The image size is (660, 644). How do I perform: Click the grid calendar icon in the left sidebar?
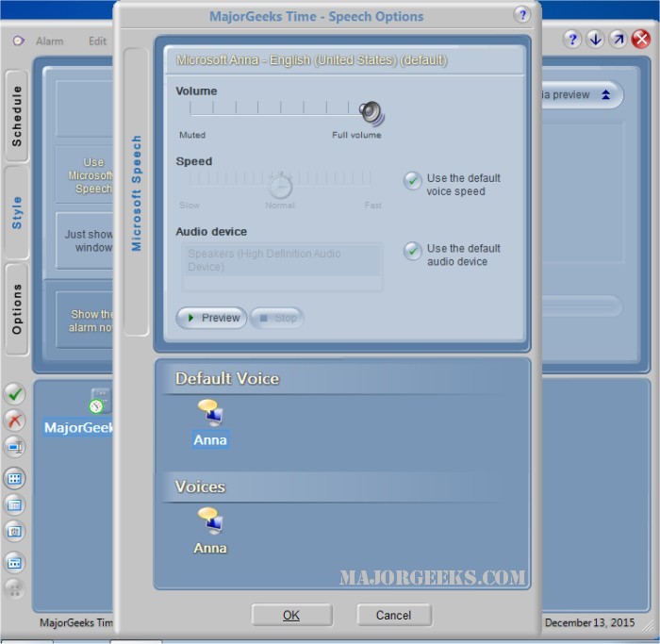[x=15, y=479]
